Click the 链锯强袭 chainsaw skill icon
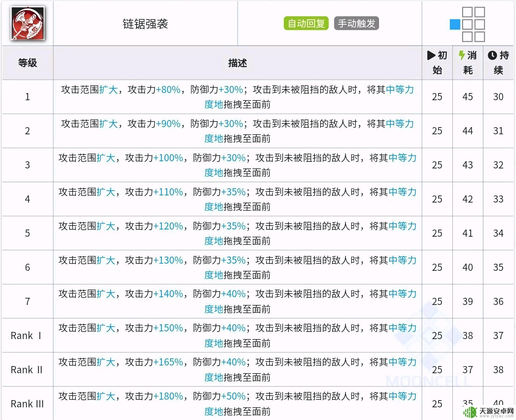The height and width of the screenshot is (420, 516). point(28,23)
